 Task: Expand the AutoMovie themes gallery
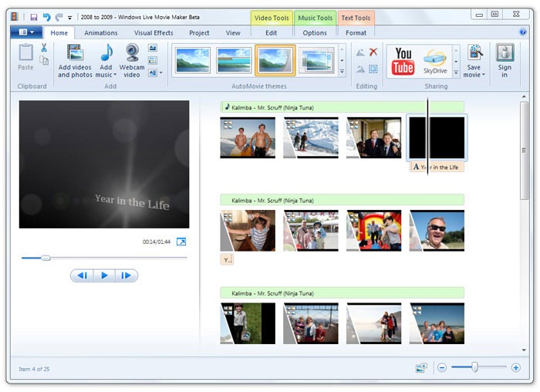pos(342,72)
